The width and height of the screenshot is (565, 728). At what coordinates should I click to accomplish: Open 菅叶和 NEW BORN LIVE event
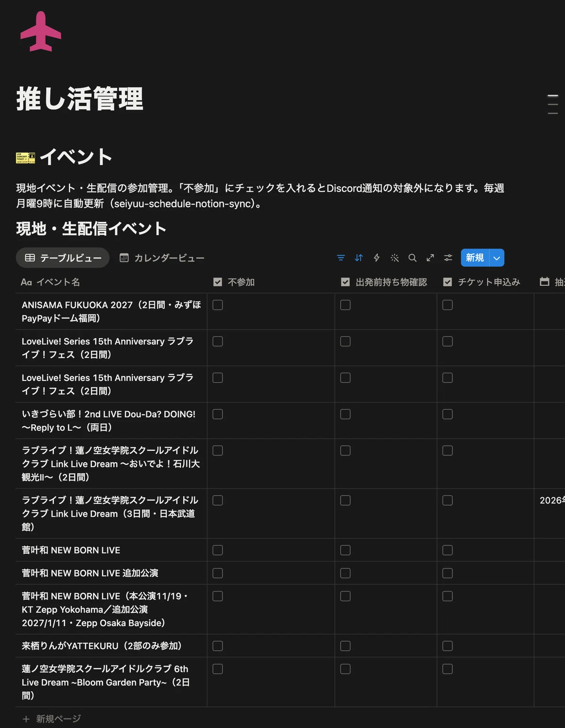(x=71, y=550)
